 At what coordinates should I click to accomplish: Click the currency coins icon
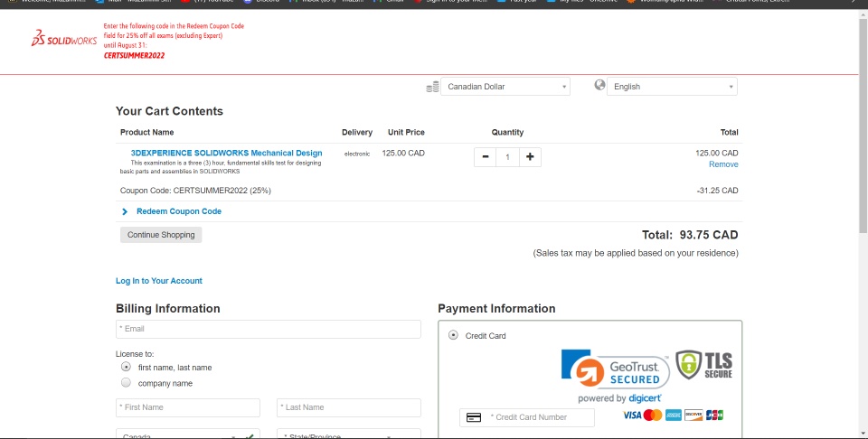tap(432, 87)
